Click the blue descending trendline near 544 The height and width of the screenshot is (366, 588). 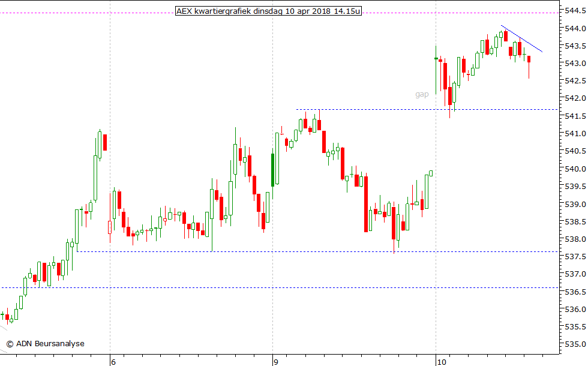tap(521, 38)
